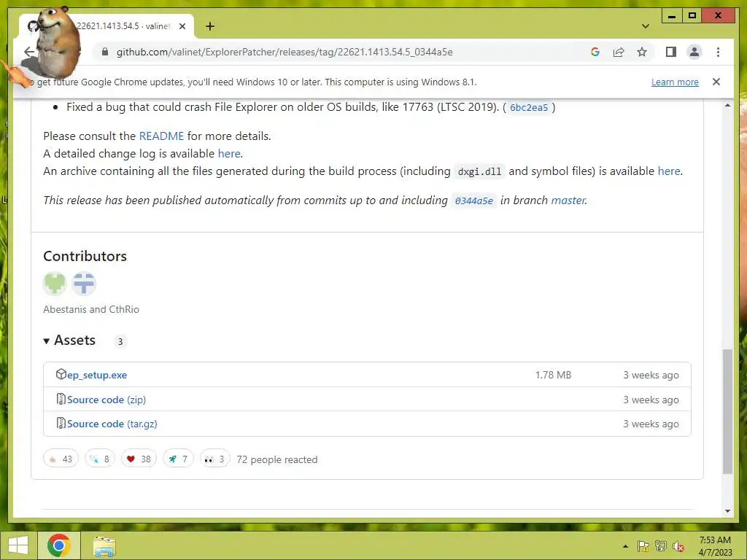Dismiss the Chrome update notification bar

coord(716,82)
